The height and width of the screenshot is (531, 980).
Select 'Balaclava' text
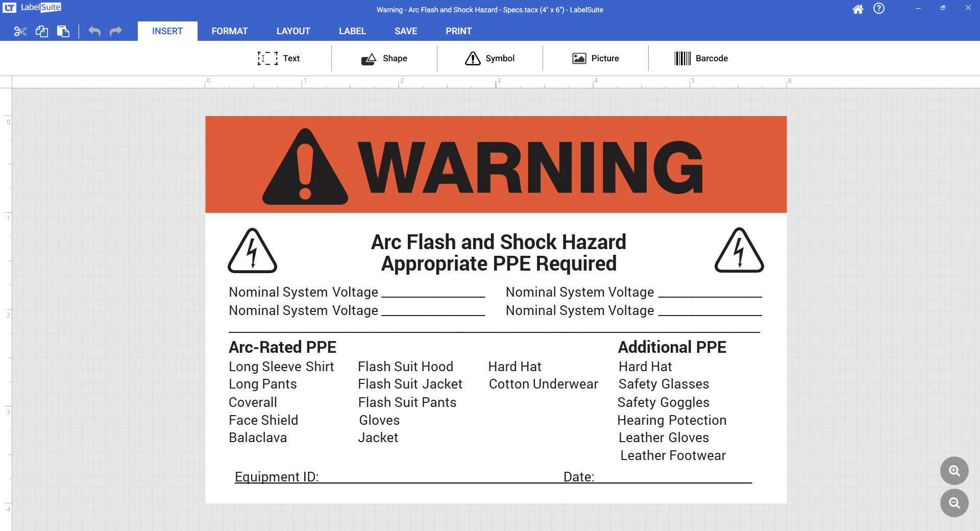coord(258,438)
